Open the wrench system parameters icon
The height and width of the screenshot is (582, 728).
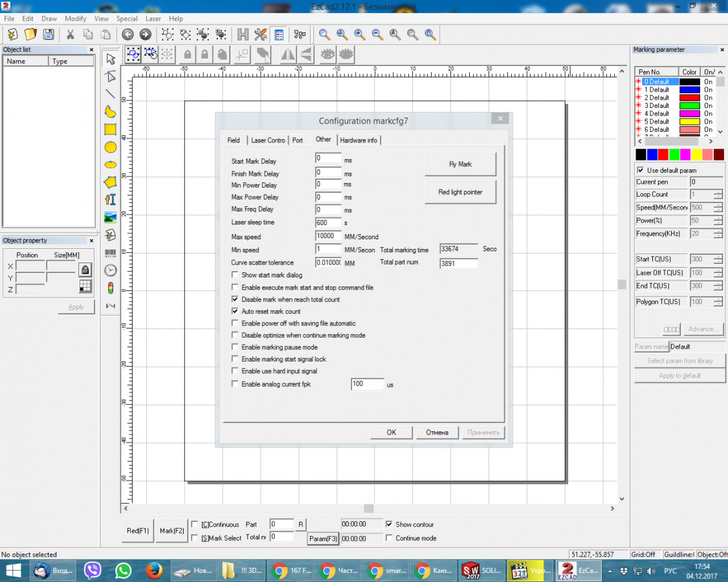click(x=261, y=34)
